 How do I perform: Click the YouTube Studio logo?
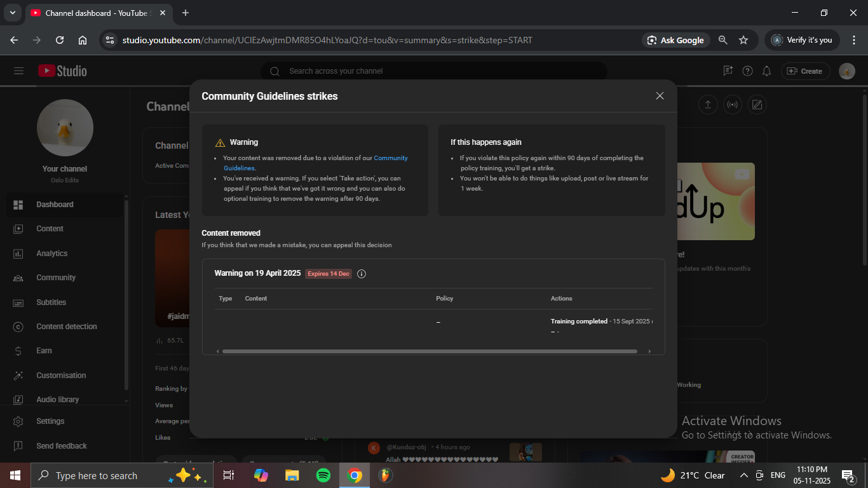tap(62, 71)
